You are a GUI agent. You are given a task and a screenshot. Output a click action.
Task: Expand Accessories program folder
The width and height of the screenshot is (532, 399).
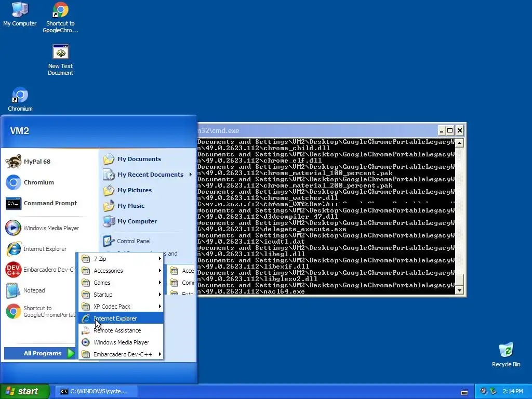click(121, 270)
